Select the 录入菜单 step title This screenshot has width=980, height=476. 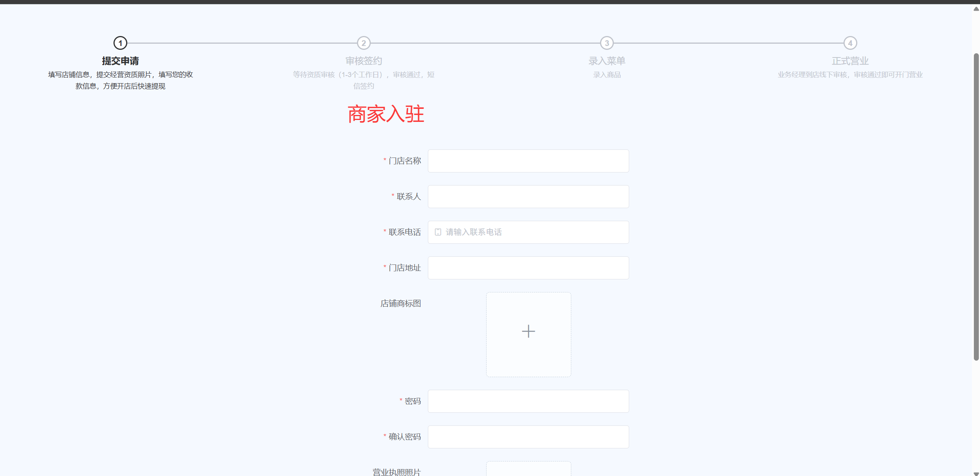coord(607,61)
